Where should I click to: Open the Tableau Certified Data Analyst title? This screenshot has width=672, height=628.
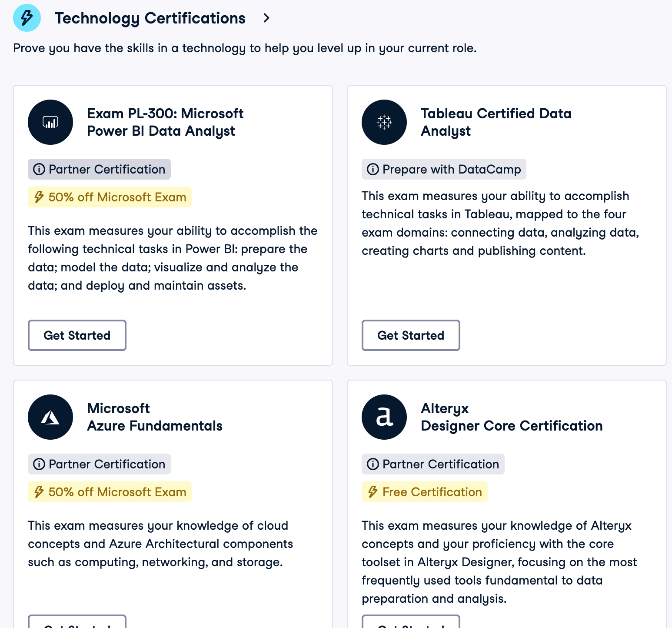(x=496, y=122)
